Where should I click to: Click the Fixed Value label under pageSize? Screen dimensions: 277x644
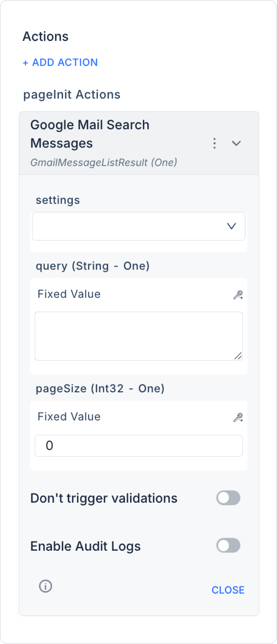[69, 417]
